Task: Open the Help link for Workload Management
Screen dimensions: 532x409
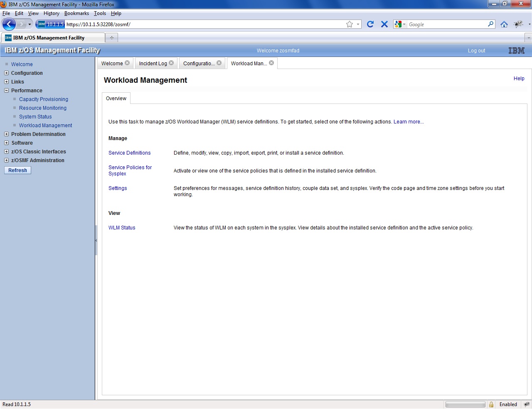Action: click(519, 79)
